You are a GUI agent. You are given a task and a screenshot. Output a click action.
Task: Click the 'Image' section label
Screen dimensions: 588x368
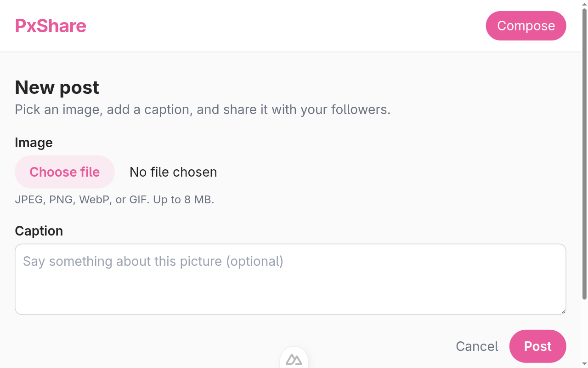pos(34,143)
